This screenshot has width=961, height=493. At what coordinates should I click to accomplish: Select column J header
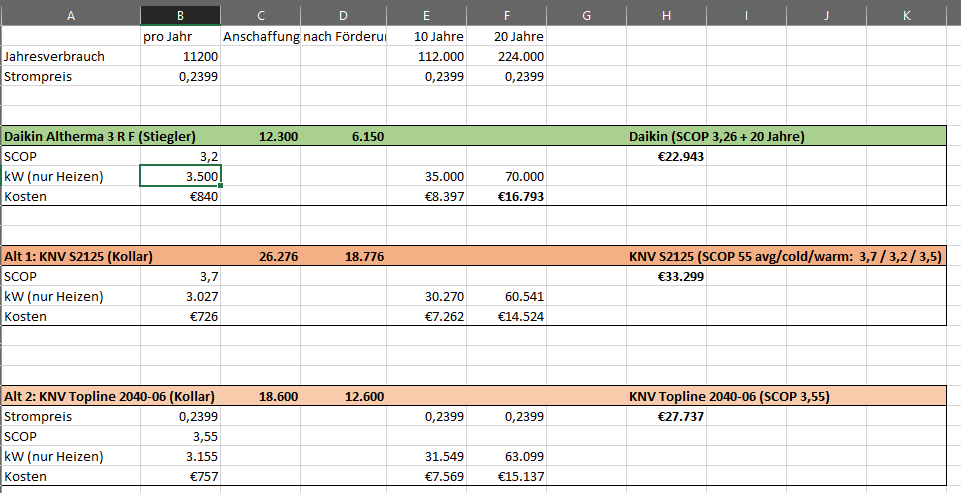click(x=826, y=15)
